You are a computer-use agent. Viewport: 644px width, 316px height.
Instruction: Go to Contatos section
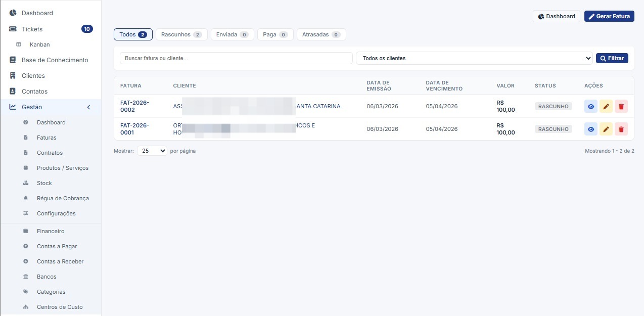[51, 91]
